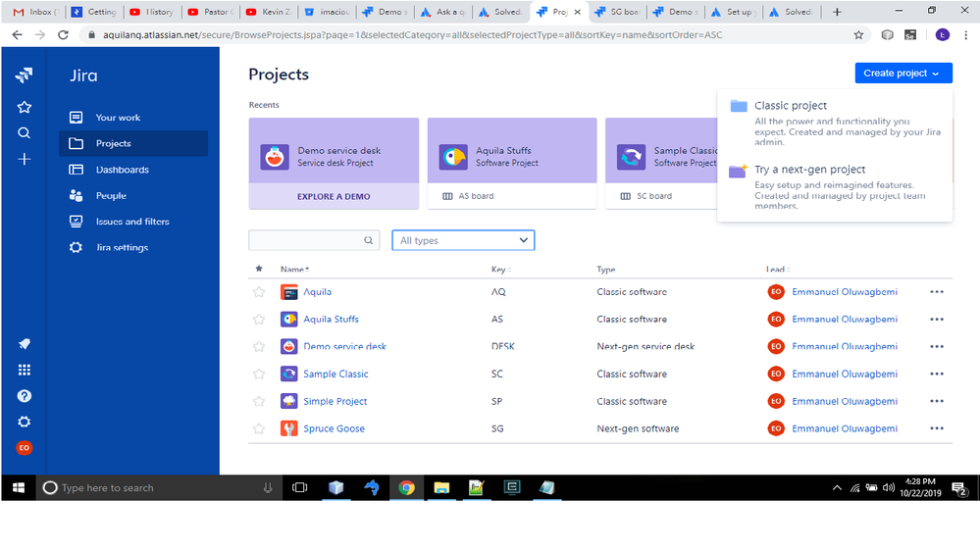Open Issues and filters in sidebar
The image size is (980, 551).
(133, 222)
